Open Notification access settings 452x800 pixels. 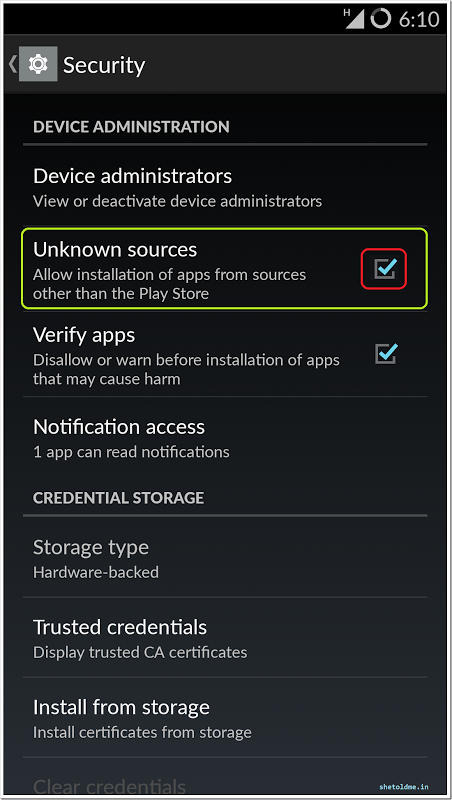(x=225, y=438)
